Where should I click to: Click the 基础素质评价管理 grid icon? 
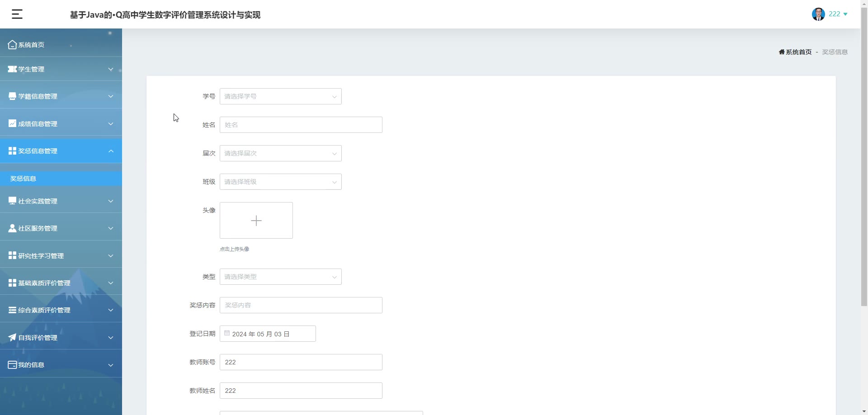(12, 283)
